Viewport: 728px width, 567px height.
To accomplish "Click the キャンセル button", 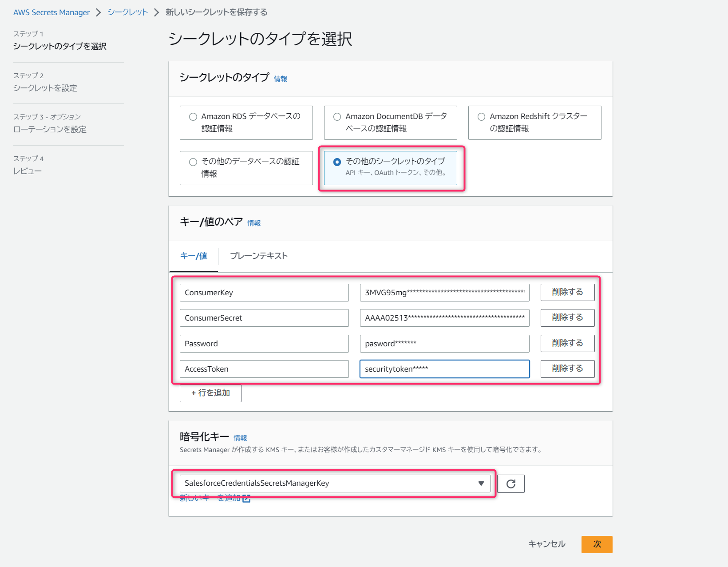I will 547,544.
